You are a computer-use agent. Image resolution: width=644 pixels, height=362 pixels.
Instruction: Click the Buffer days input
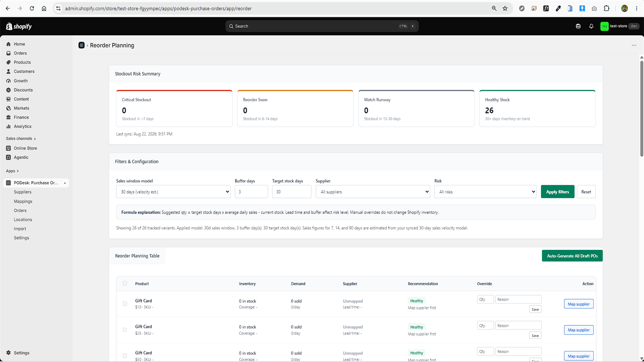(x=251, y=192)
